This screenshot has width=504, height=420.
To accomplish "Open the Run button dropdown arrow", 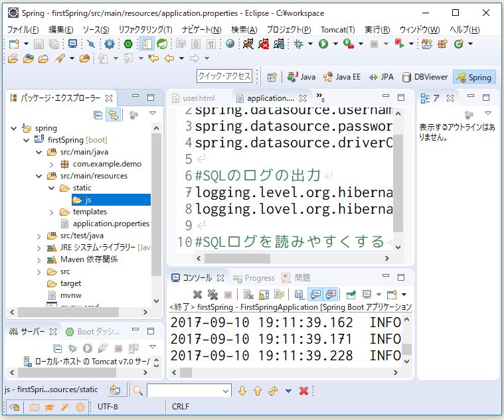I will pyautogui.click(x=335, y=44).
